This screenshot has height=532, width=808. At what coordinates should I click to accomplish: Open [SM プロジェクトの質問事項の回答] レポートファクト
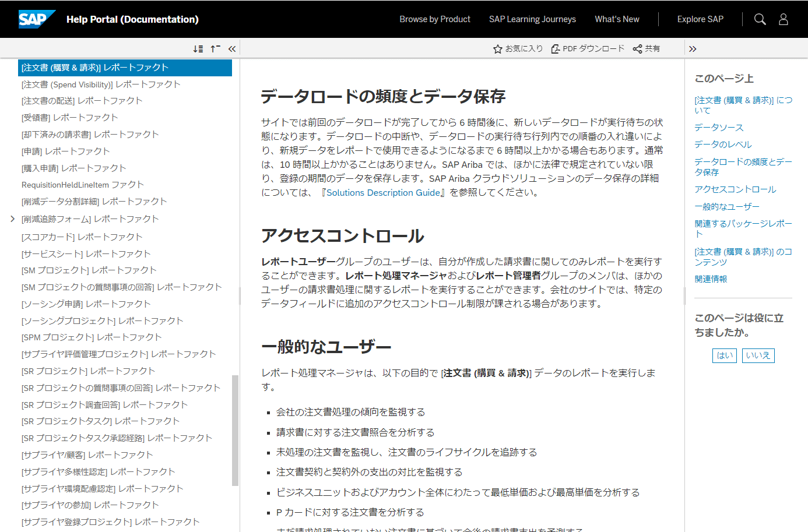click(x=121, y=287)
